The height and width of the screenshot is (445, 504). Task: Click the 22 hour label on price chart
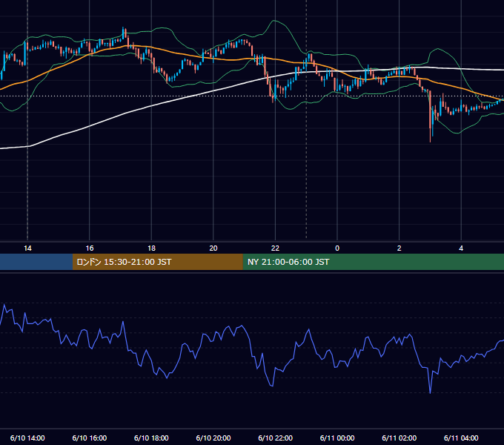pos(275,248)
